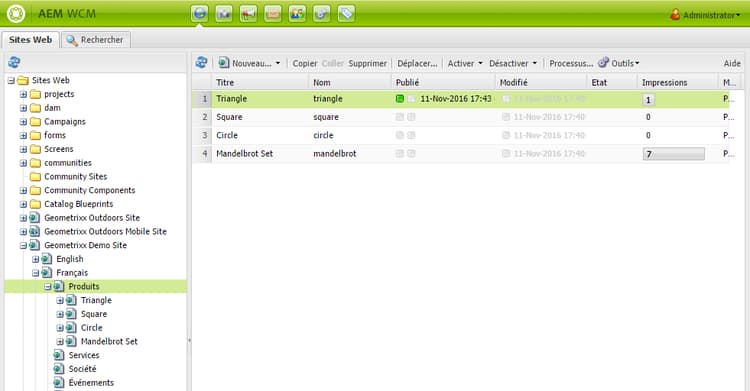
Task: Switch to the Rechercher tab
Action: [x=96, y=40]
